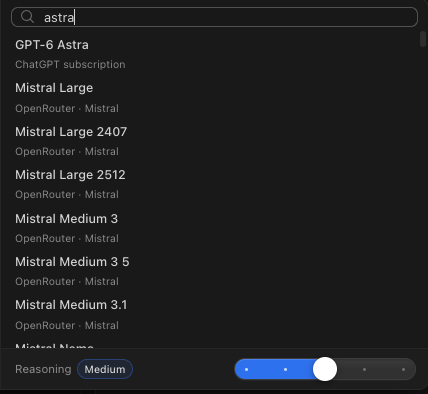The height and width of the screenshot is (394, 428).
Task: Set reasoning slider to the fourth dot
Action: pyautogui.click(x=364, y=369)
